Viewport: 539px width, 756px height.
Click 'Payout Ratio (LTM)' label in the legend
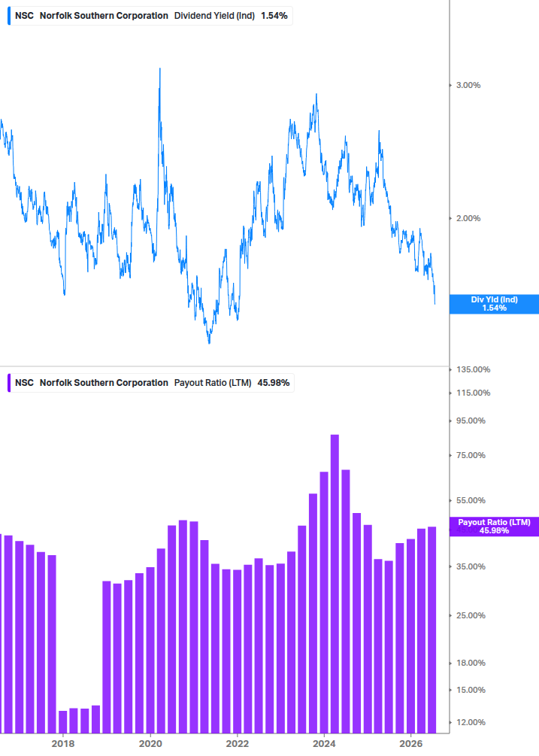point(213,383)
